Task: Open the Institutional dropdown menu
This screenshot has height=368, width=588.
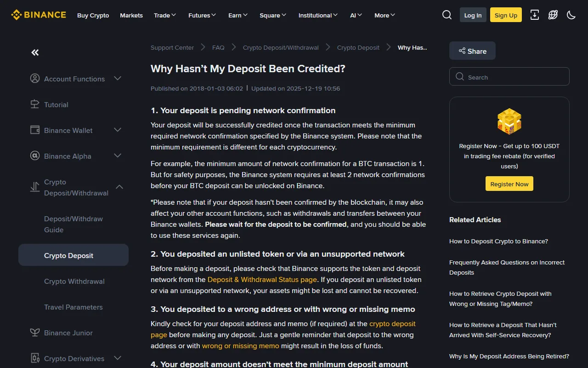Action: click(x=318, y=15)
